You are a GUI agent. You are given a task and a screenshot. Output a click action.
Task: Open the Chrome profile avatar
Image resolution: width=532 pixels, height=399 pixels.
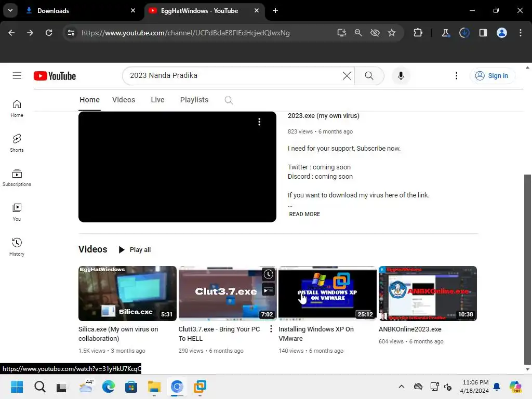502,33
